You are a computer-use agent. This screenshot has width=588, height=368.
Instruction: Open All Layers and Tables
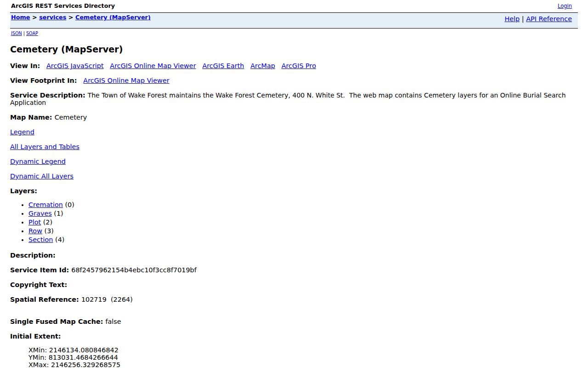click(45, 147)
